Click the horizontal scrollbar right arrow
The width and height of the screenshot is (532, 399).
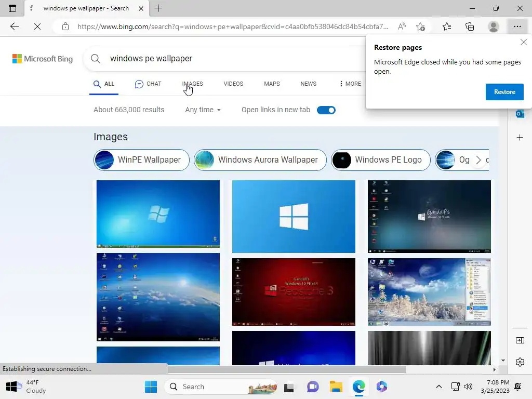pos(495,369)
